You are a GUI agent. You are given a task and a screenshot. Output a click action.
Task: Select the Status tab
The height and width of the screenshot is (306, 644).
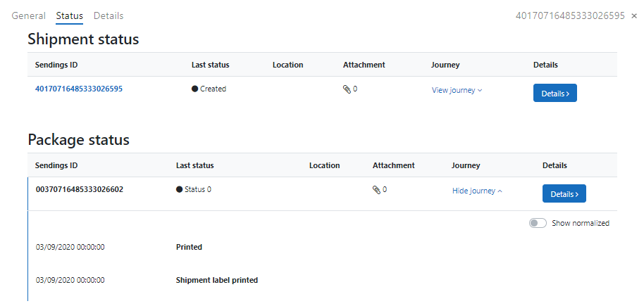[x=69, y=15]
